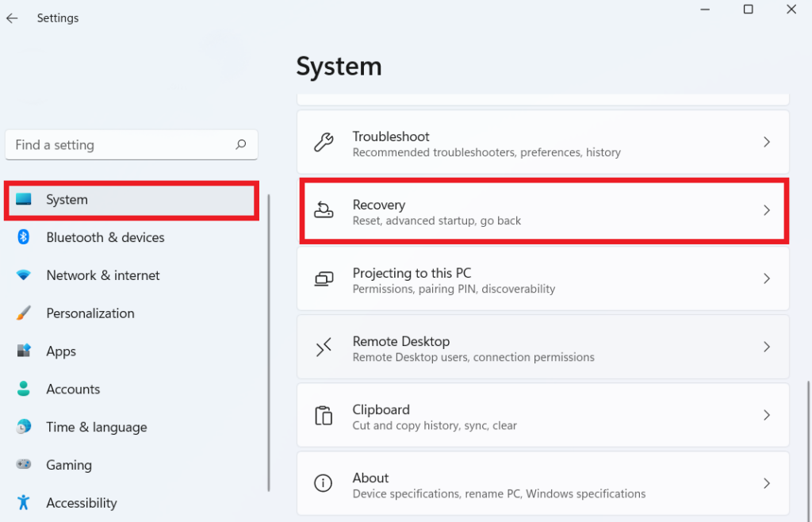812x522 pixels.
Task: Expand the About row chevron
Action: 767,483
